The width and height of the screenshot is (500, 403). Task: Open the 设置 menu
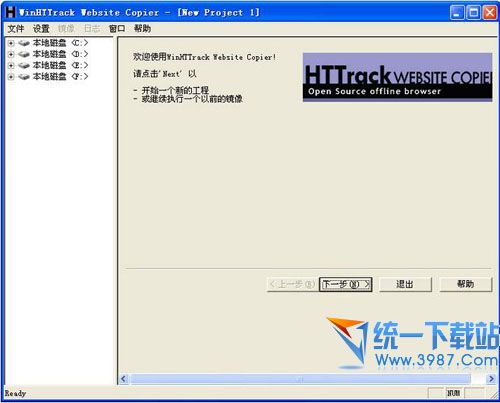41,29
